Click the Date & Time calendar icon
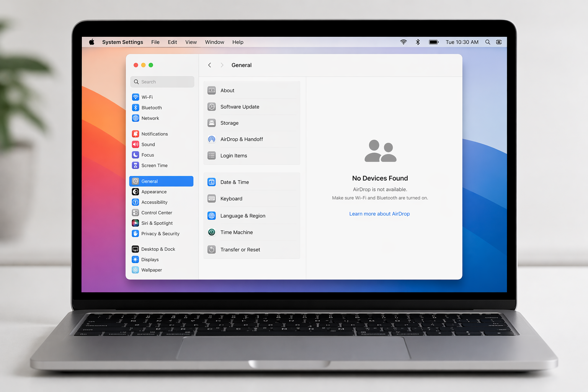The width and height of the screenshot is (588, 392). click(x=212, y=182)
